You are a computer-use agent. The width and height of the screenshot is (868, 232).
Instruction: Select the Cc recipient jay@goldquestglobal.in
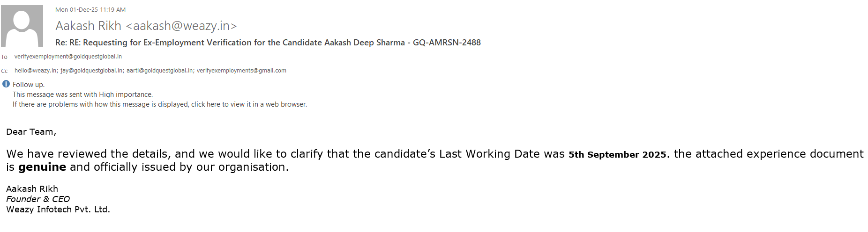(92, 71)
